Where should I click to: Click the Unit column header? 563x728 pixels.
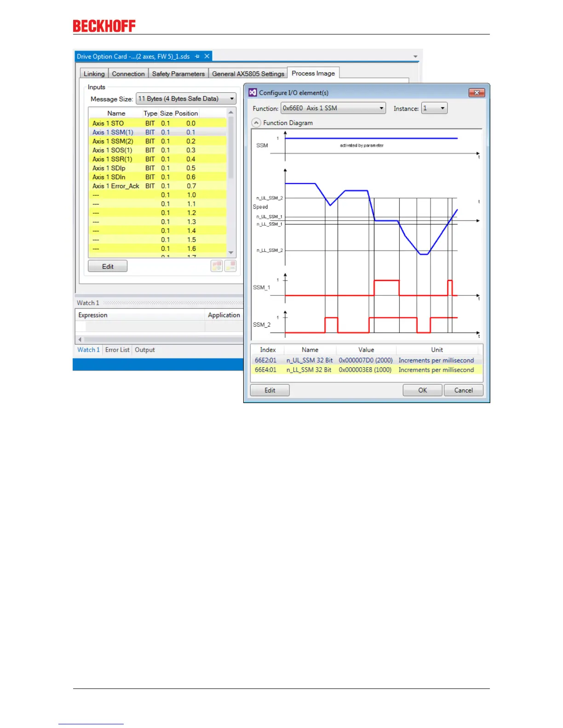click(x=437, y=350)
